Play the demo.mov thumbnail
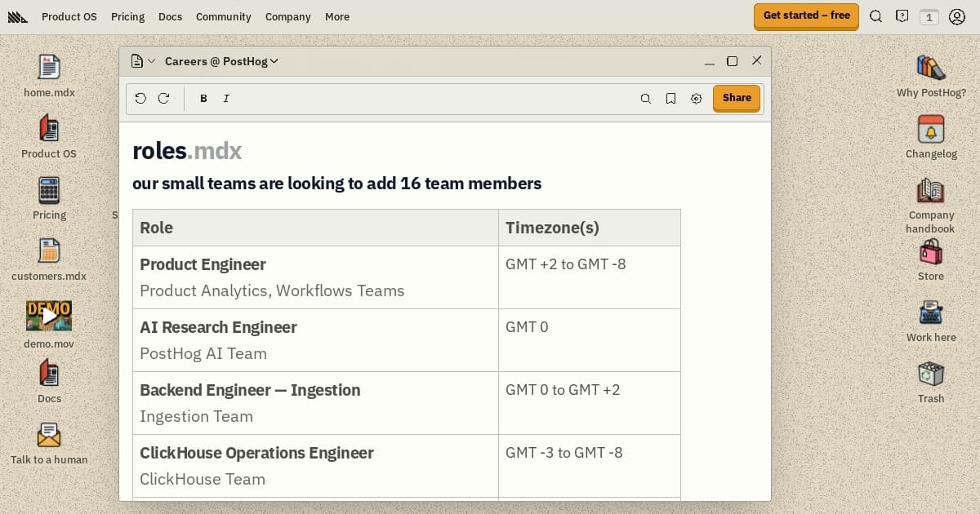Image resolution: width=980 pixels, height=514 pixels. [49, 316]
